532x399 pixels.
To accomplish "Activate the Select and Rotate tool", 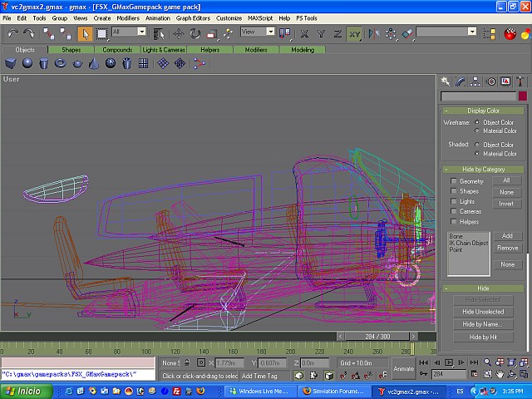I will (195, 33).
